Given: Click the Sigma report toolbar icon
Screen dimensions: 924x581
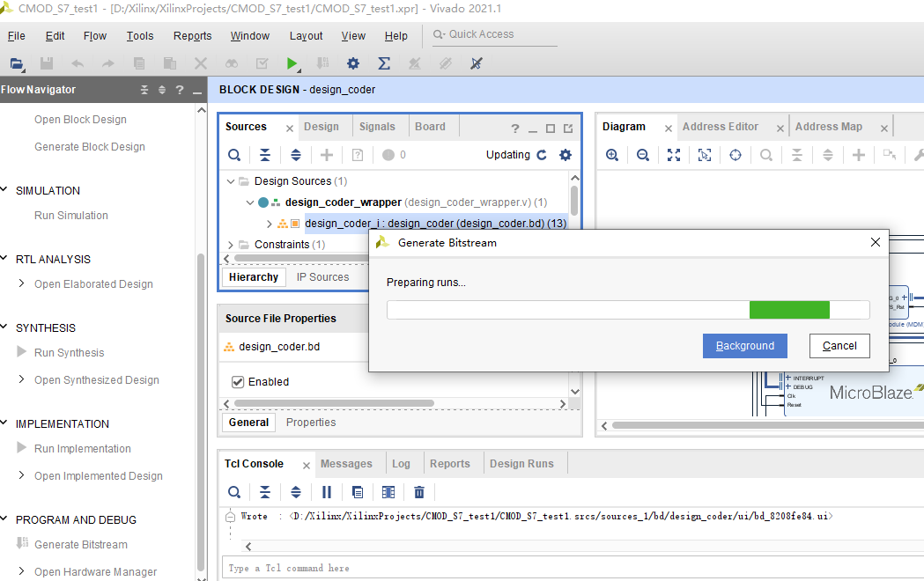Looking at the screenshot, I should tap(384, 63).
